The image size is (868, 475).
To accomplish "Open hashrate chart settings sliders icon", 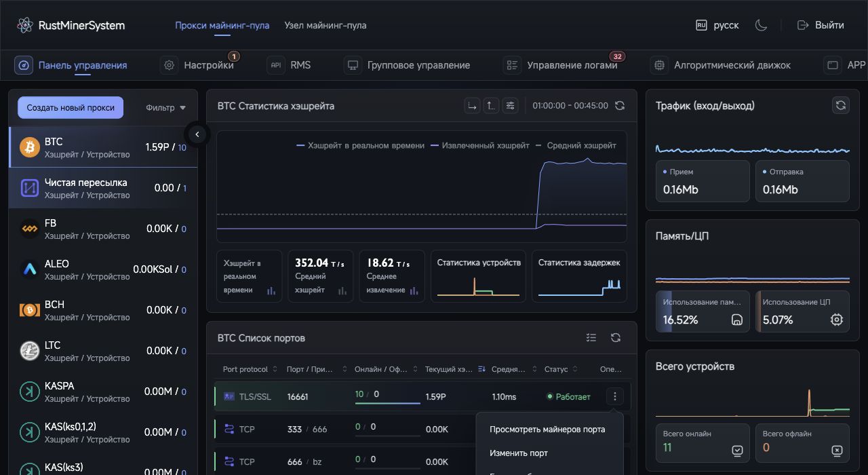I will coord(510,106).
